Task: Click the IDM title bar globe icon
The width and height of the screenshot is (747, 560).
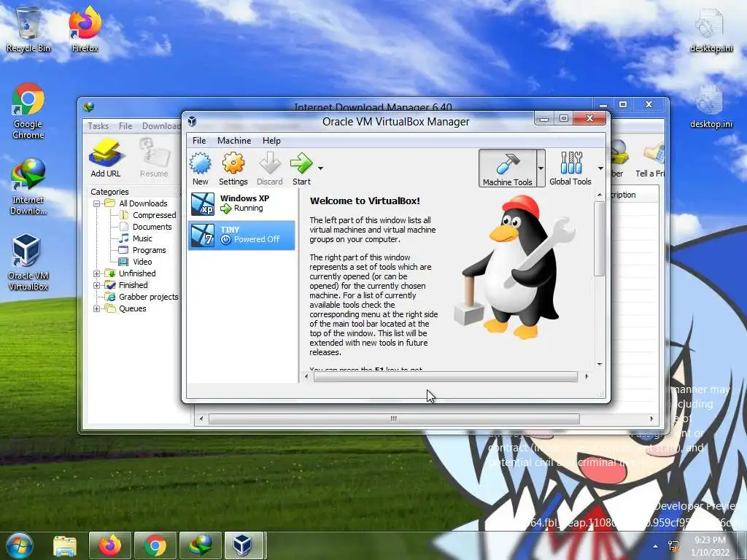Action: 88,107
